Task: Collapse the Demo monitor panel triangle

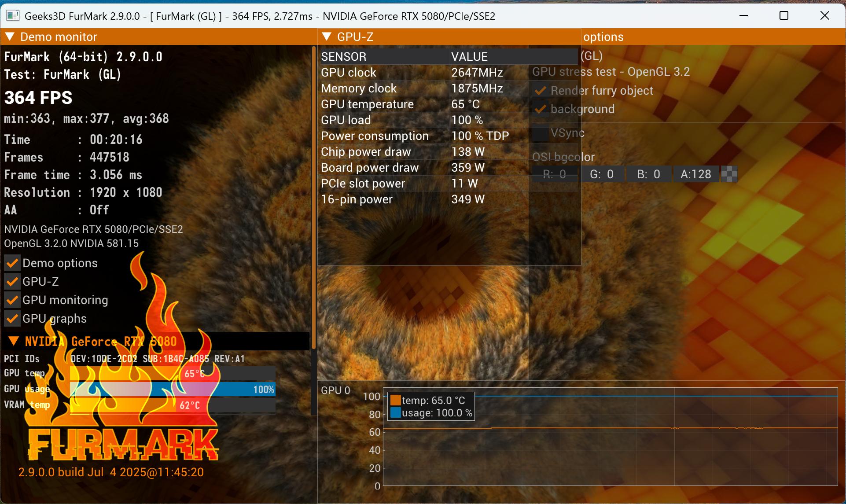Action: pos(10,37)
